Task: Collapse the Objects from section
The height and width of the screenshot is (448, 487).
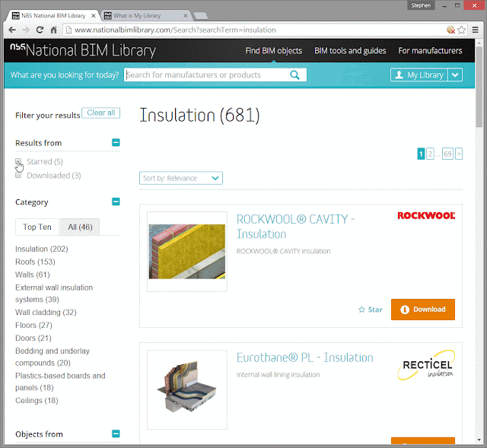Action: click(x=116, y=434)
